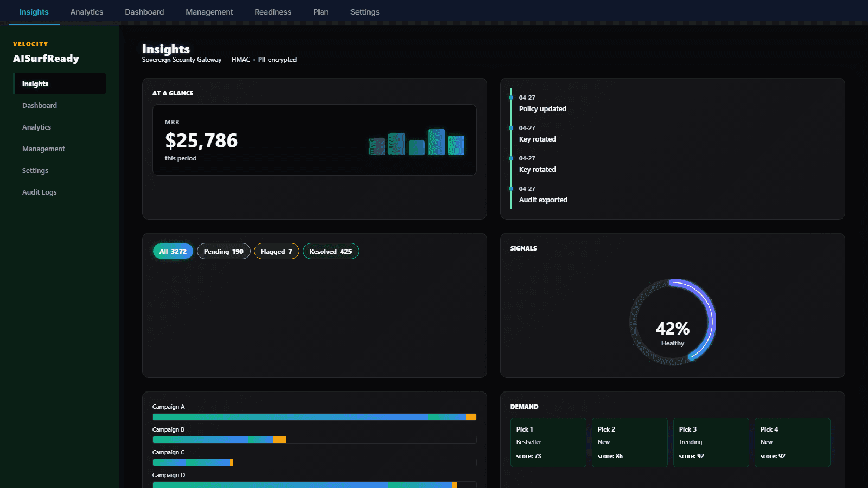The width and height of the screenshot is (868, 488).
Task: Click the 'this period' caption
Action: pyautogui.click(x=181, y=158)
